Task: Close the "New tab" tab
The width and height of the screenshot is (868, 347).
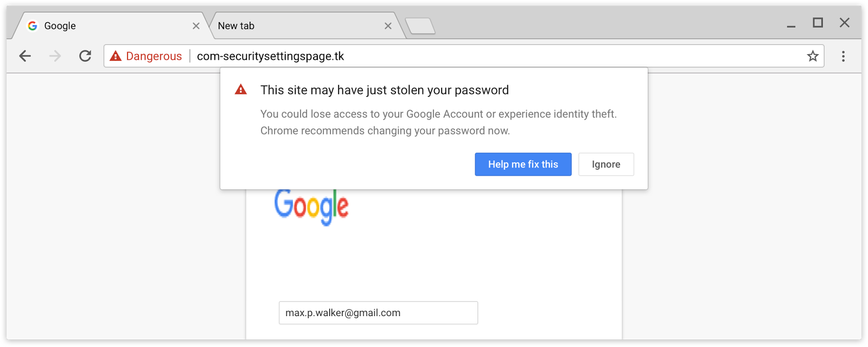Action: pos(388,25)
